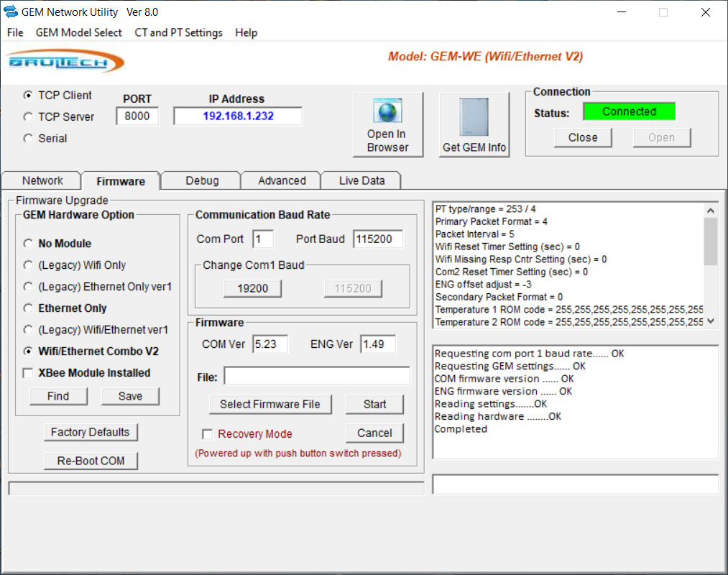Click the 'Primary Packet Format = 4' line
This screenshot has width=728, height=575.
point(492,221)
